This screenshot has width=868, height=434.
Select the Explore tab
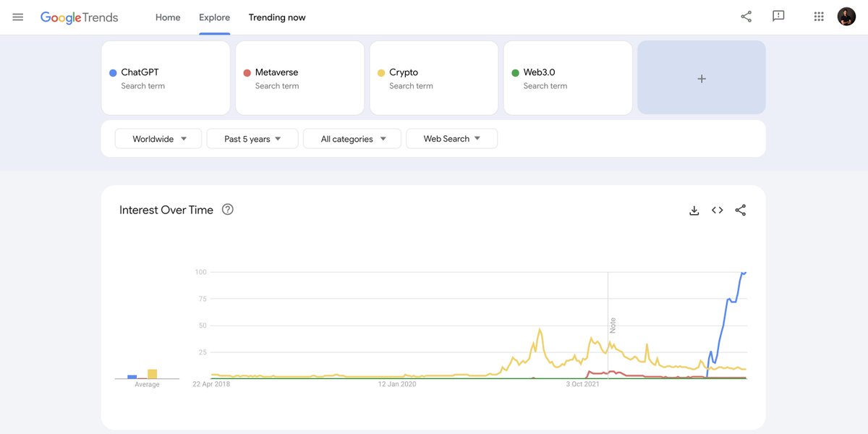point(215,17)
